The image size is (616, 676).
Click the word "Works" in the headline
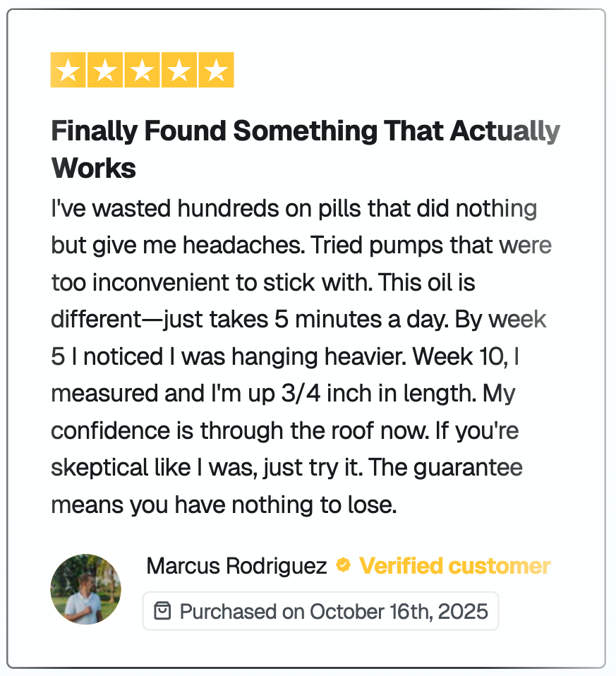[x=94, y=169]
